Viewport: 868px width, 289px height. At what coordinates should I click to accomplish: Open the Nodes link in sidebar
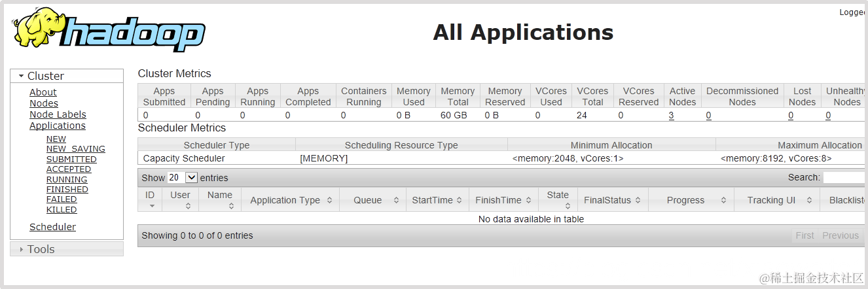44,103
